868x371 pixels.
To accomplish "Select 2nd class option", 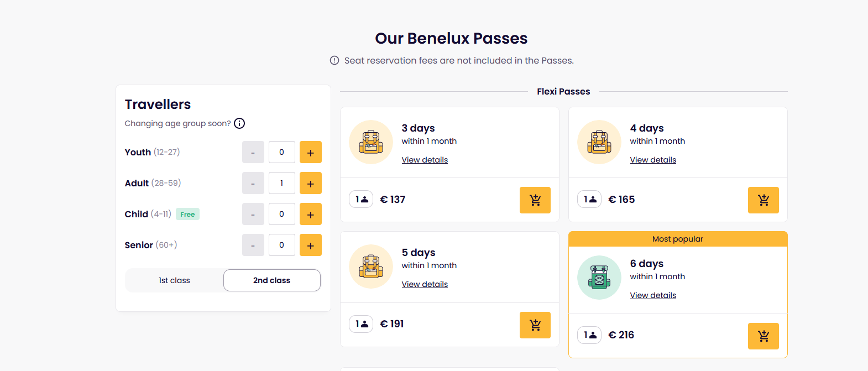I will tap(271, 280).
